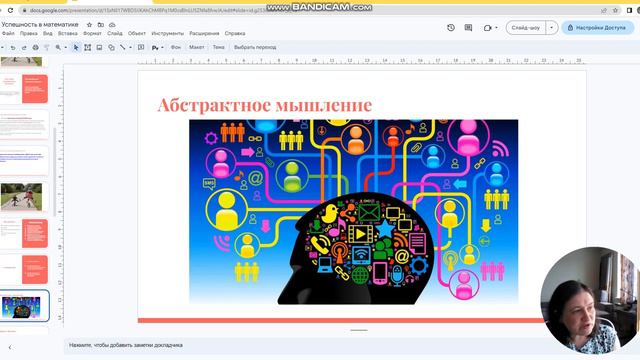Start the Слайд-шоу presentation
The image size is (640, 360).
[x=526, y=28]
